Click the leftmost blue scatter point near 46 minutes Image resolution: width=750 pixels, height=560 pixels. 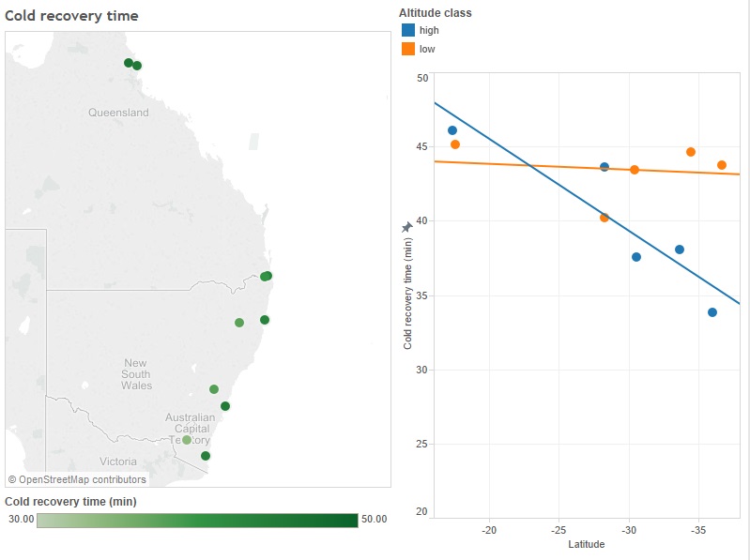pos(452,130)
